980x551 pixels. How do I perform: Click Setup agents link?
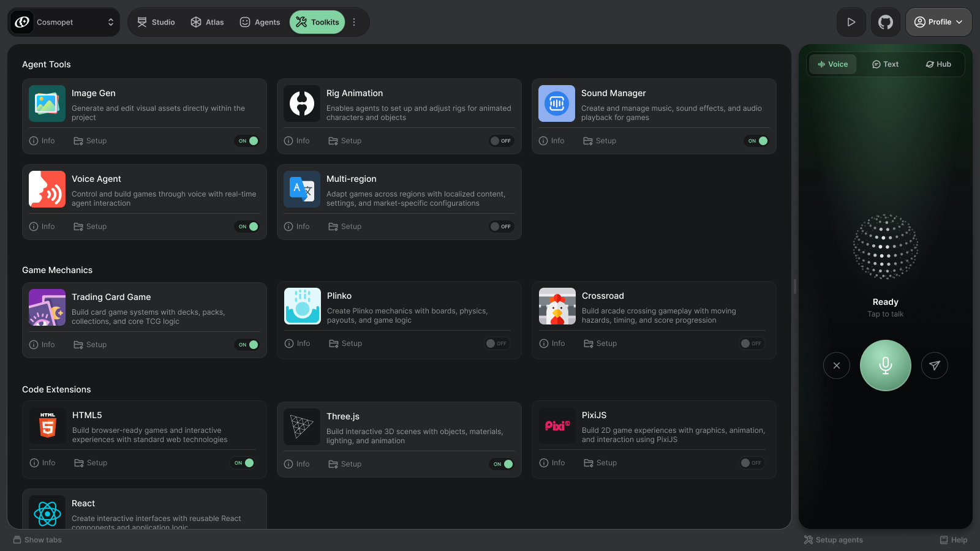[834, 540]
